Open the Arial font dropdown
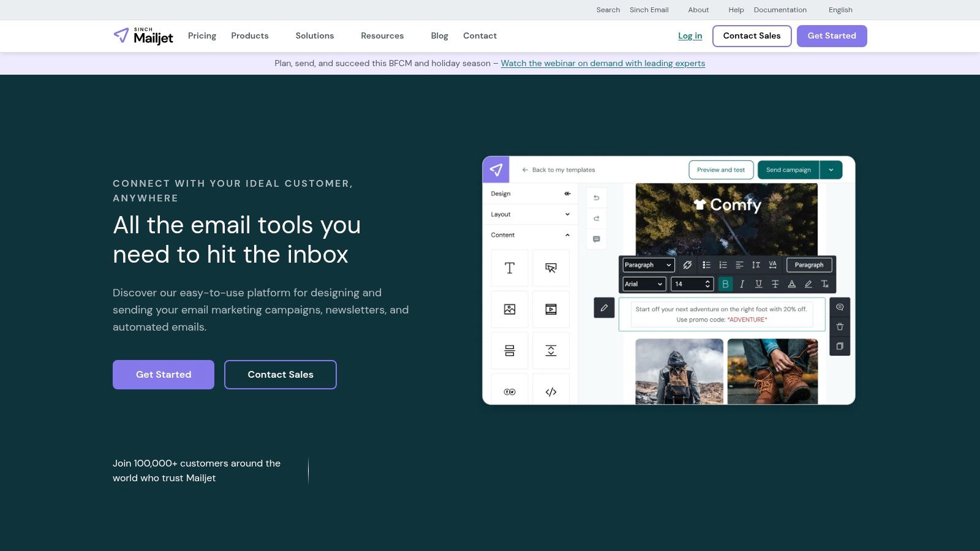This screenshot has height=551, width=980. pos(644,284)
